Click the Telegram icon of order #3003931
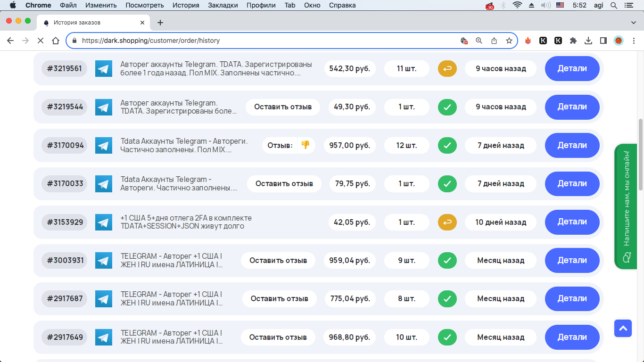644x362 pixels. [104, 261]
